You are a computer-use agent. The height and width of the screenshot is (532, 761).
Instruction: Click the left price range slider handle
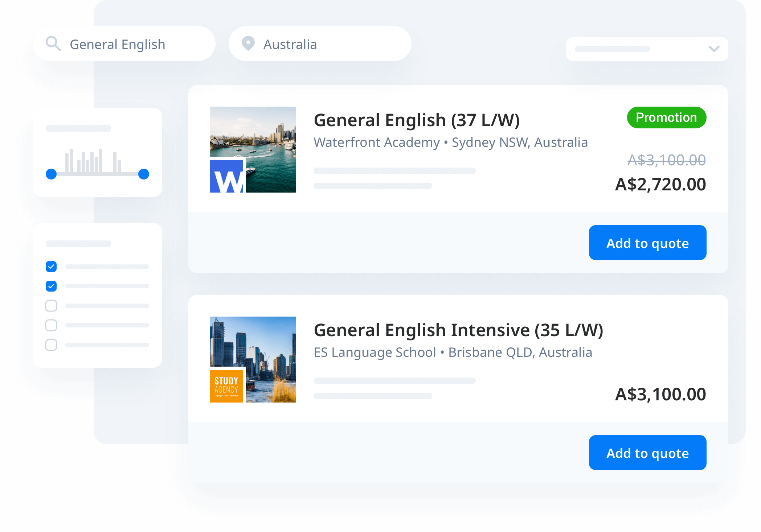pyautogui.click(x=51, y=174)
